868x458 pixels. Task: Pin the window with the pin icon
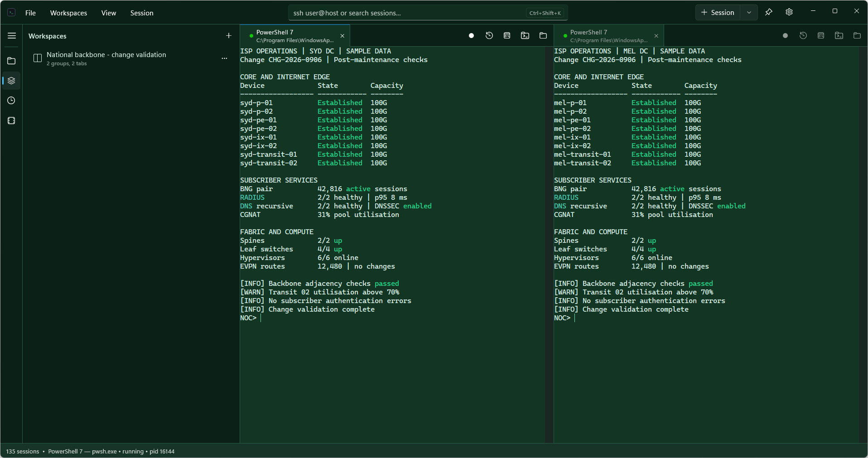769,12
